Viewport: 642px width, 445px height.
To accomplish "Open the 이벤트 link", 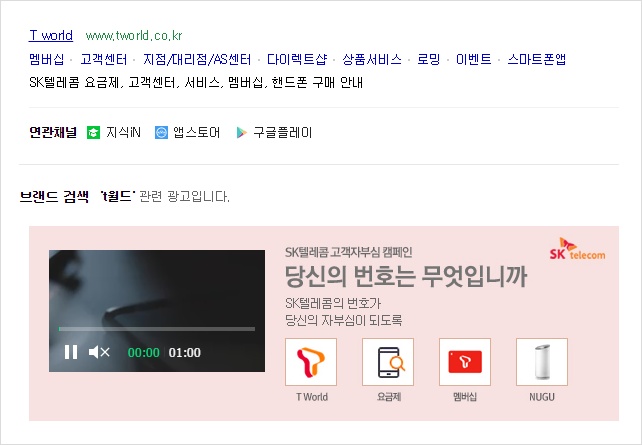I will [x=474, y=59].
